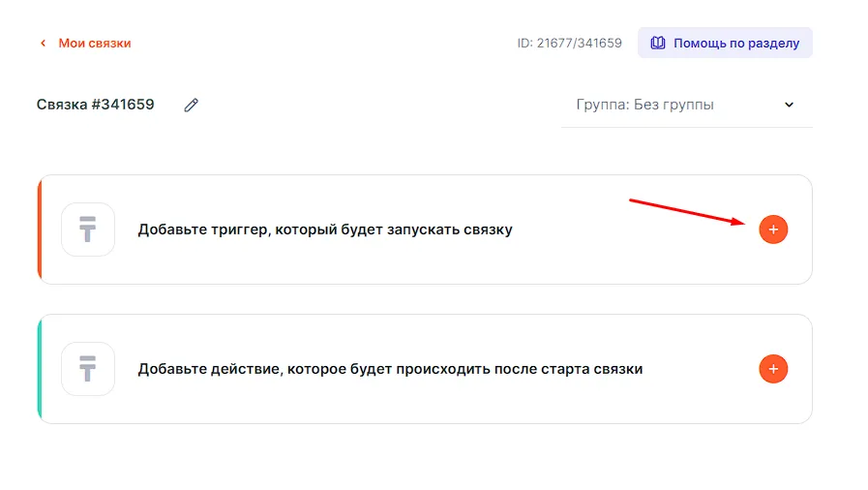Open the Мои связки link
This screenshot has width=868, height=490.
94,44
